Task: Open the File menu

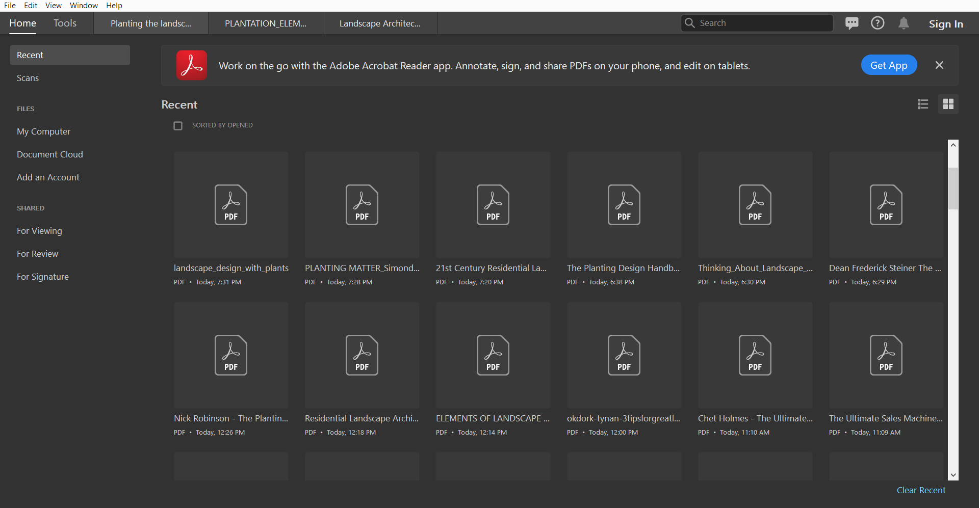Action: (x=10, y=5)
